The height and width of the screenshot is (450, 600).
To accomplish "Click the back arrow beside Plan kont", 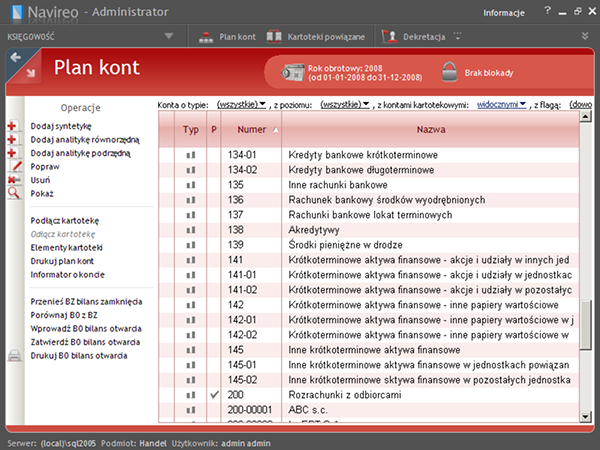I will [16, 59].
